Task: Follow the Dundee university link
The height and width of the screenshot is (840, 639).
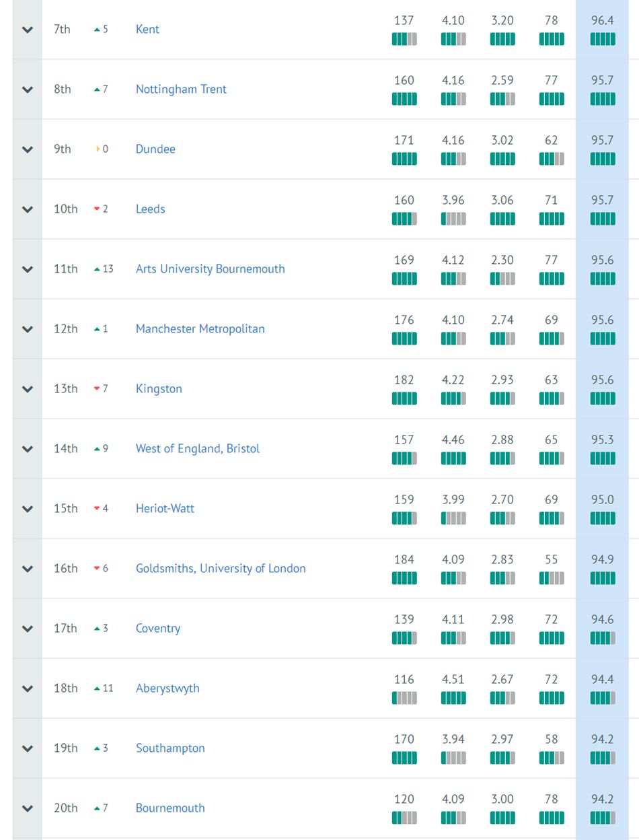Action: (155, 149)
